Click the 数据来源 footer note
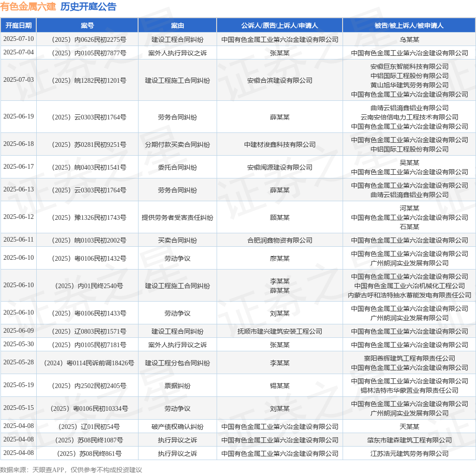 point(71,470)
